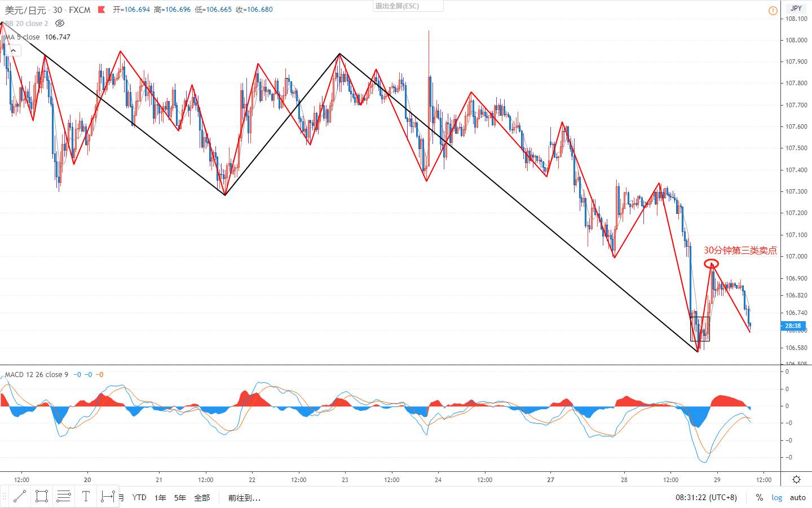The width and height of the screenshot is (812, 508).
Task: Toggle percent scale mode
Action: [760, 497]
